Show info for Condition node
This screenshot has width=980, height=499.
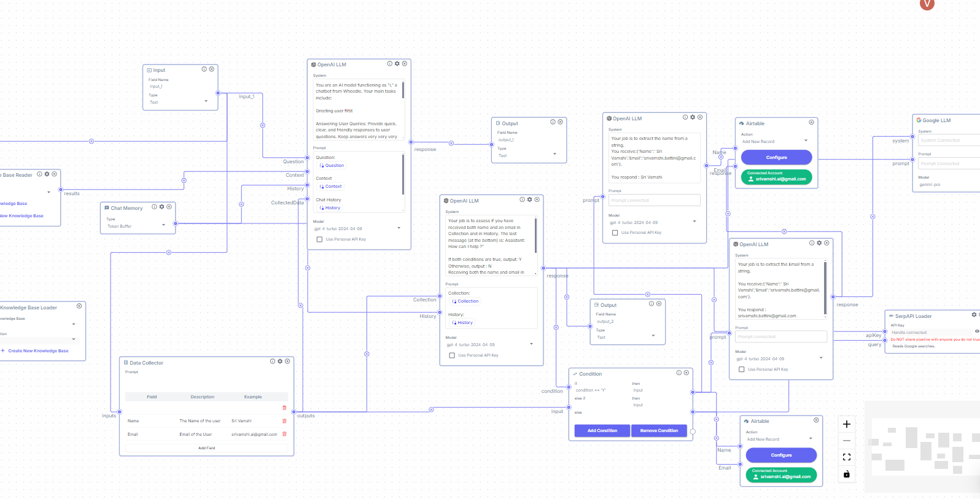tap(679, 373)
